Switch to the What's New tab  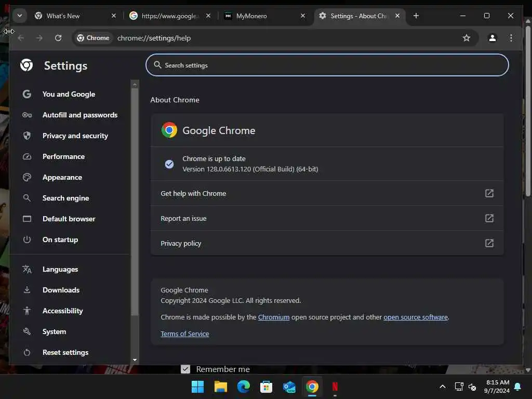(x=75, y=16)
